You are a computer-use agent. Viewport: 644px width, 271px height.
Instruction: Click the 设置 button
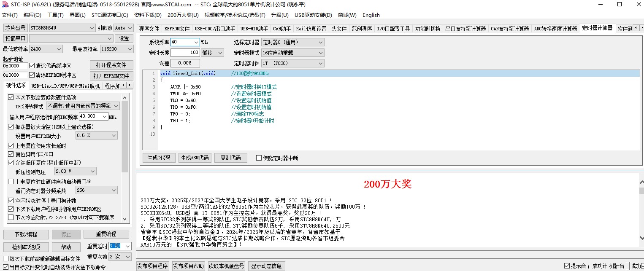pyautogui.click(x=124, y=38)
